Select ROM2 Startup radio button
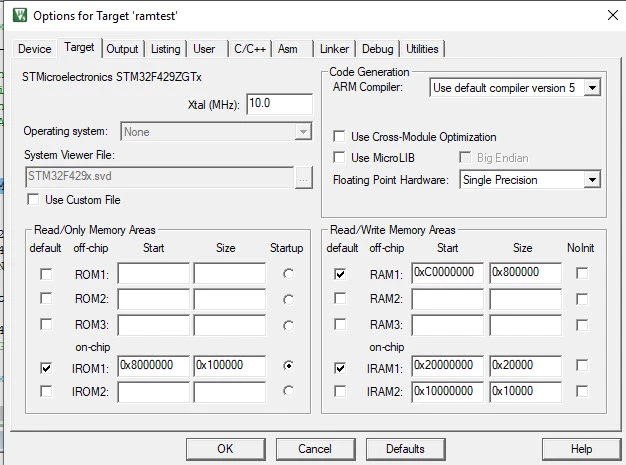Image resolution: width=626 pixels, height=465 pixels. [x=288, y=300]
